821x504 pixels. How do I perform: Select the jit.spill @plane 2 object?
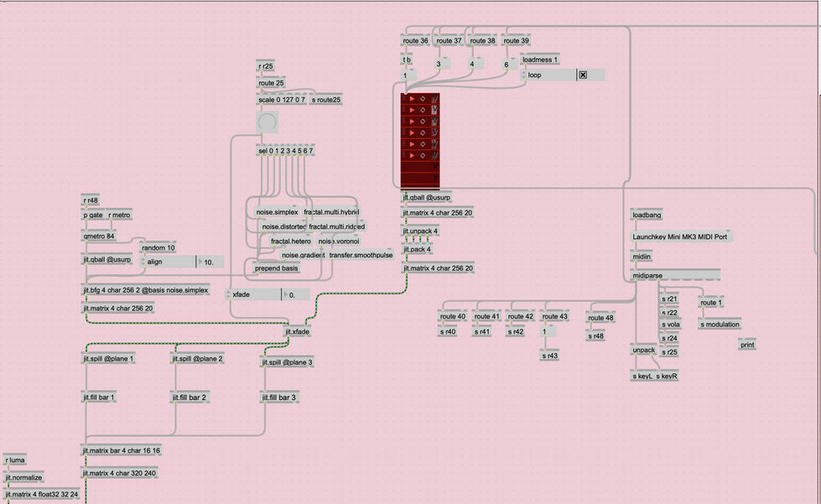pos(197,359)
